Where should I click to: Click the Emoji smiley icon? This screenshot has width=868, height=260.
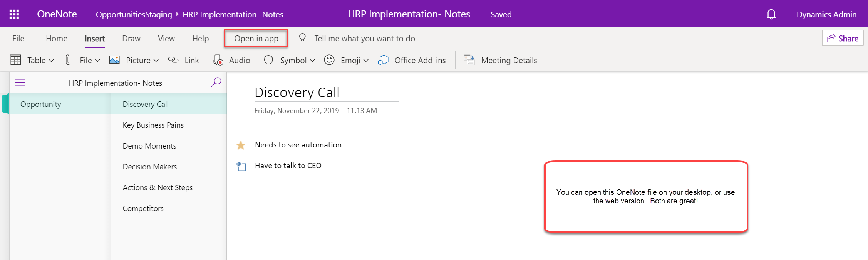click(x=329, y=60)
